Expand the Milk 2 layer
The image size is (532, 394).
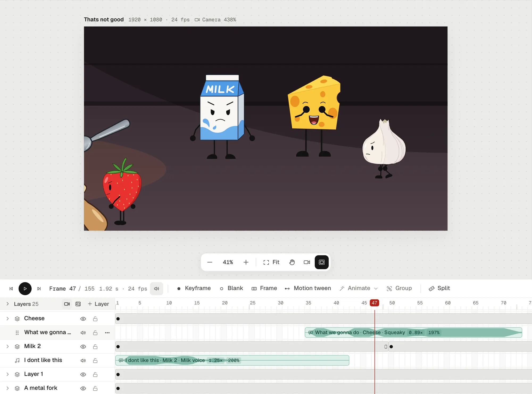click(7, 346)
